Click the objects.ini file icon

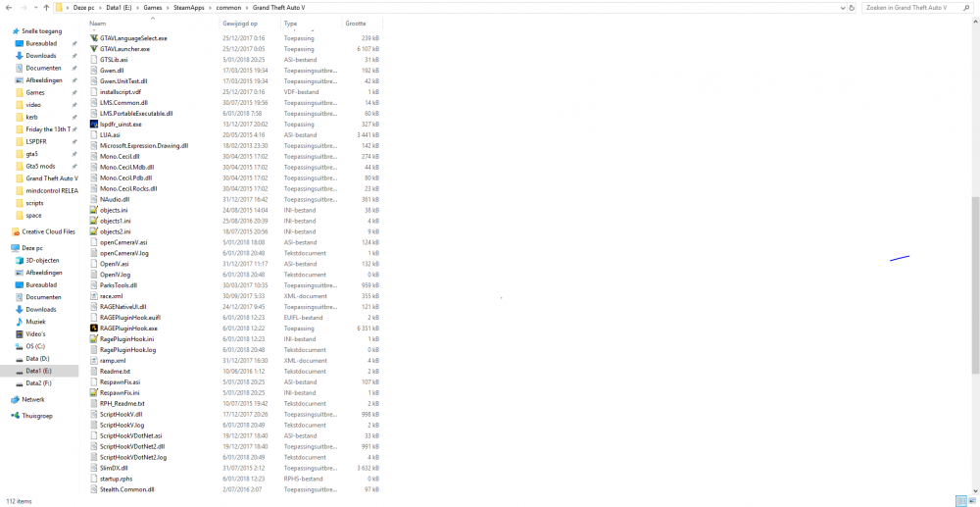(x=94, y=210)
